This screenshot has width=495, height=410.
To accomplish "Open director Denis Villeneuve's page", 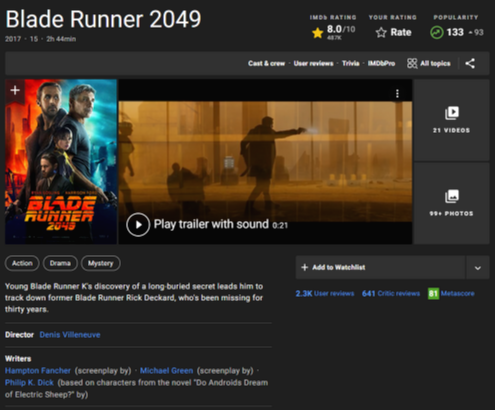I will (x=70, y=335).
